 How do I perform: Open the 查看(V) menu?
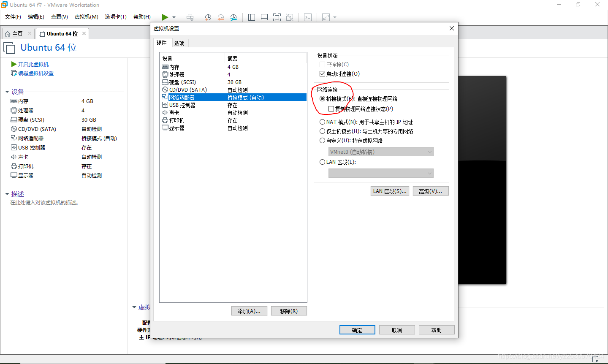point(60,17)
